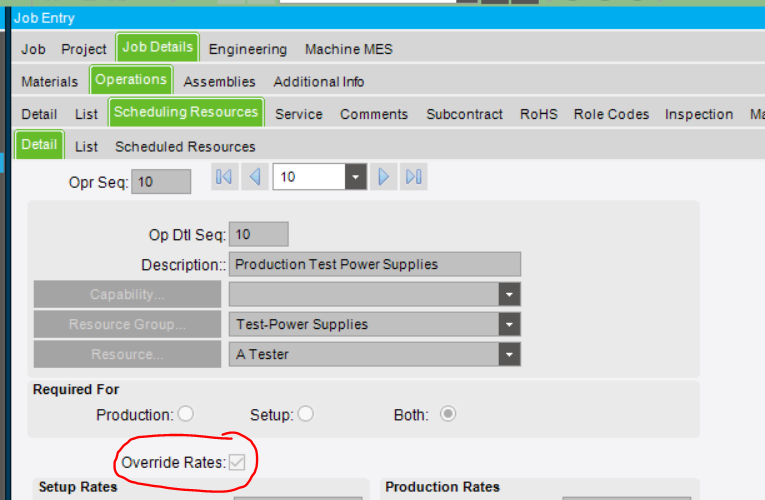This screenshot has height=500, width=765.
Task: Open the Scheduled Resources sub-tab
Action: click(185, 147)
